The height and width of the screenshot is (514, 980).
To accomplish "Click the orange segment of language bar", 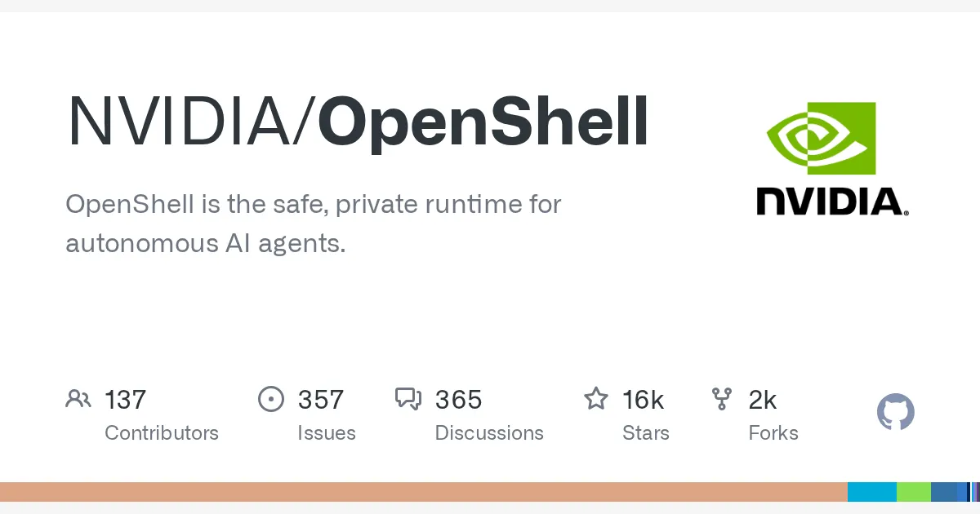I will pos(424,492).
